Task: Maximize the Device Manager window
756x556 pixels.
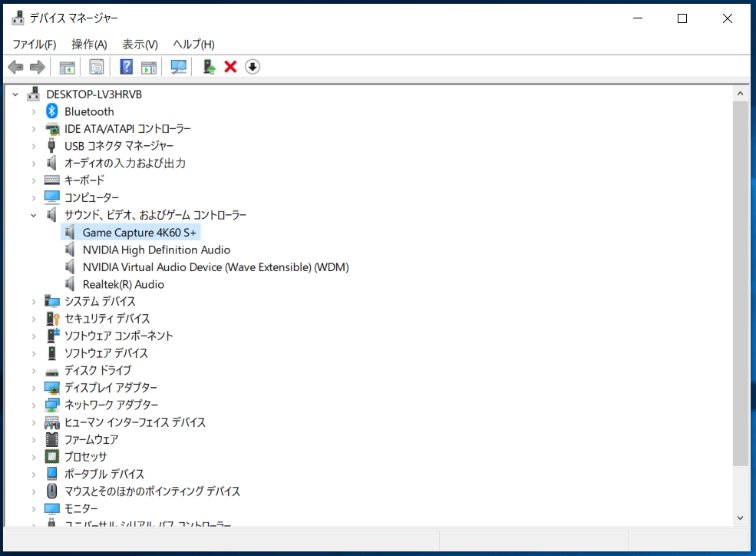Action: pyautogui.click(x=682, y=18)
